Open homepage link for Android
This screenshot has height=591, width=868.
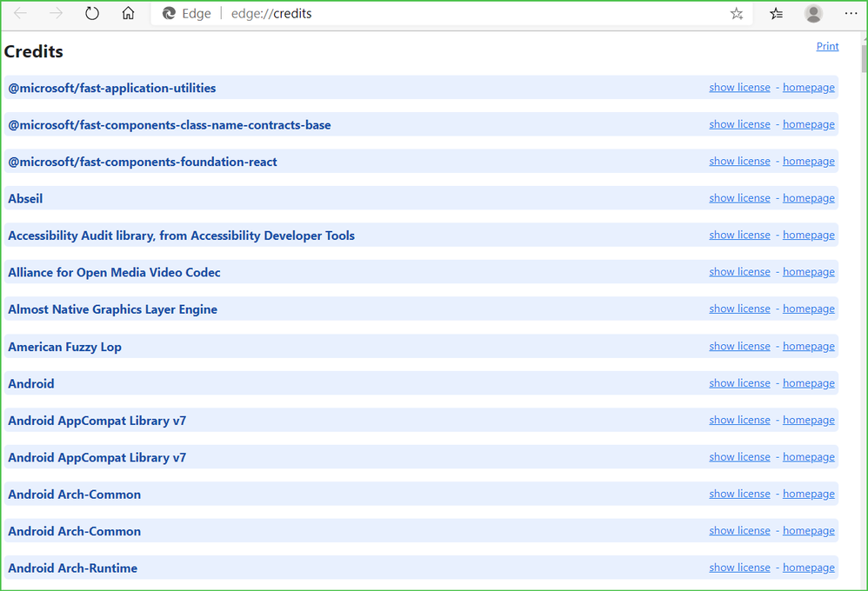tap(808, 383)
